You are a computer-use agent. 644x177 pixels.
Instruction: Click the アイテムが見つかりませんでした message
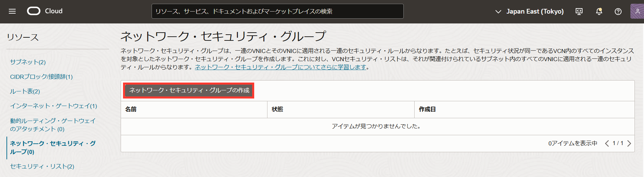point(377,126)
